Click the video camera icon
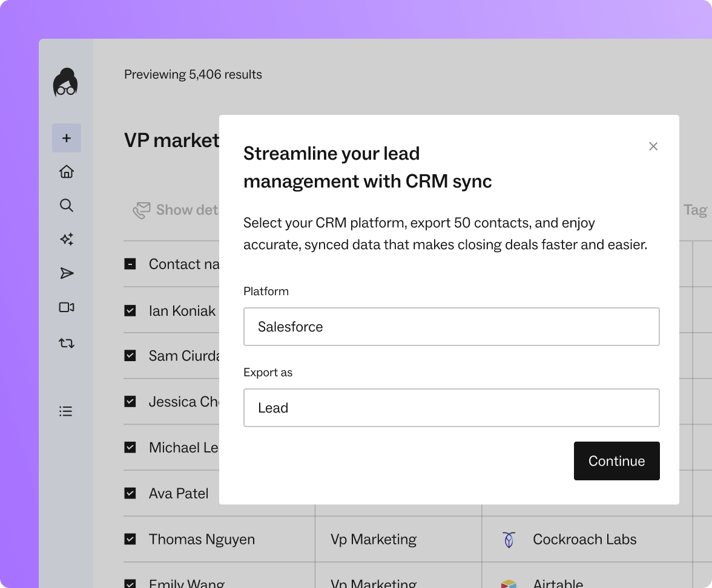This screenshot has width=712, height=588. click(67, 307)
